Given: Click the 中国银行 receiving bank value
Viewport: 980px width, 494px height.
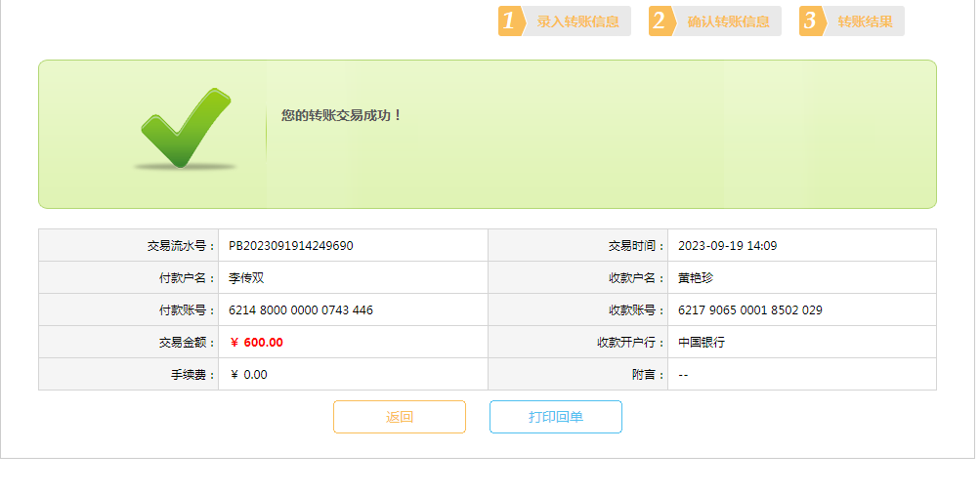Looking at the screenshot, I should (702, 343).
